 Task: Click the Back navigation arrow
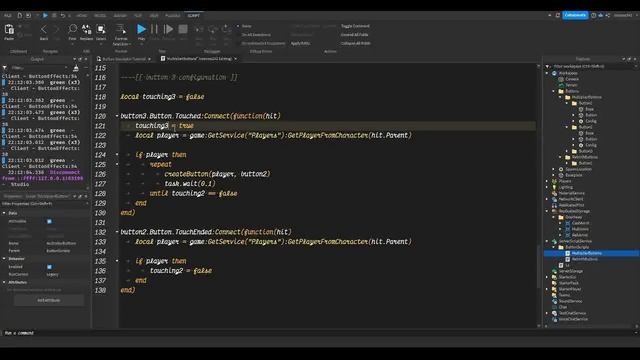44,29
